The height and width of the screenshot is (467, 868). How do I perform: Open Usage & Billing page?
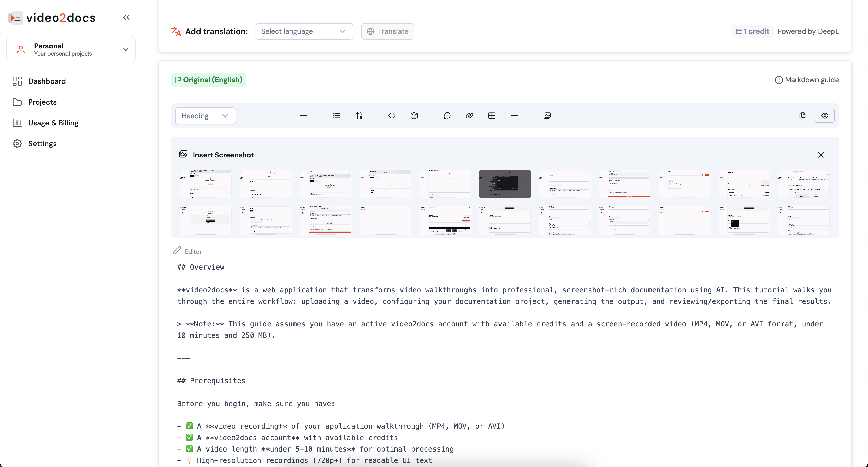[x=53, y=123]
